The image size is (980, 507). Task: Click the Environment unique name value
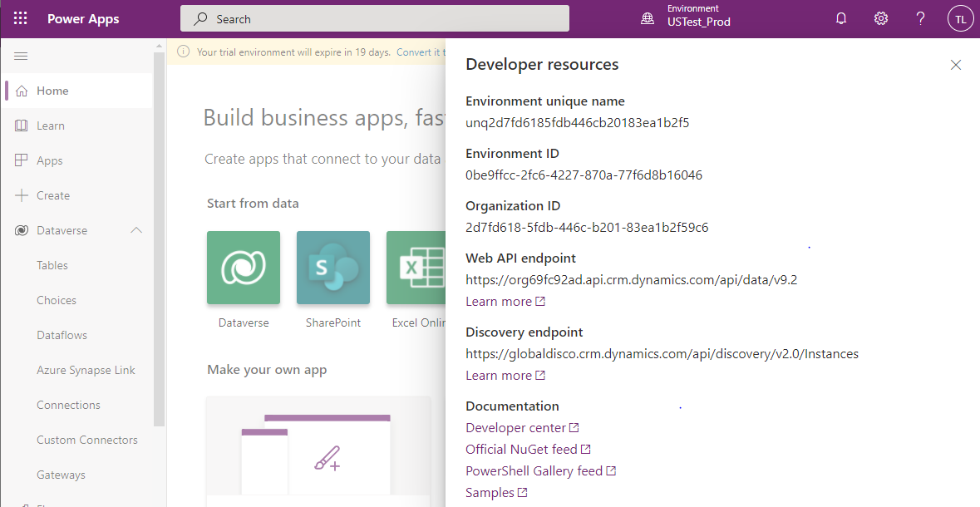pyautogui.click(x=578, y=122)
